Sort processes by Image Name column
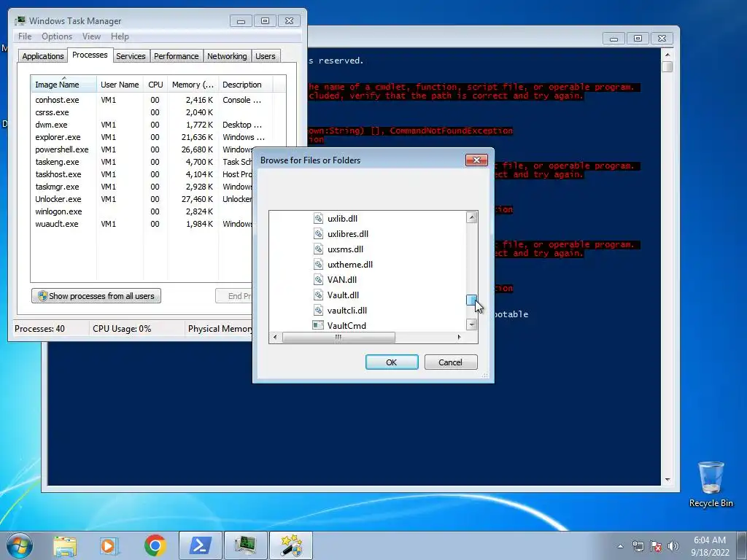The width and height of the screenshot is (747, 560). pyautogui.click(x=64, y=85)
